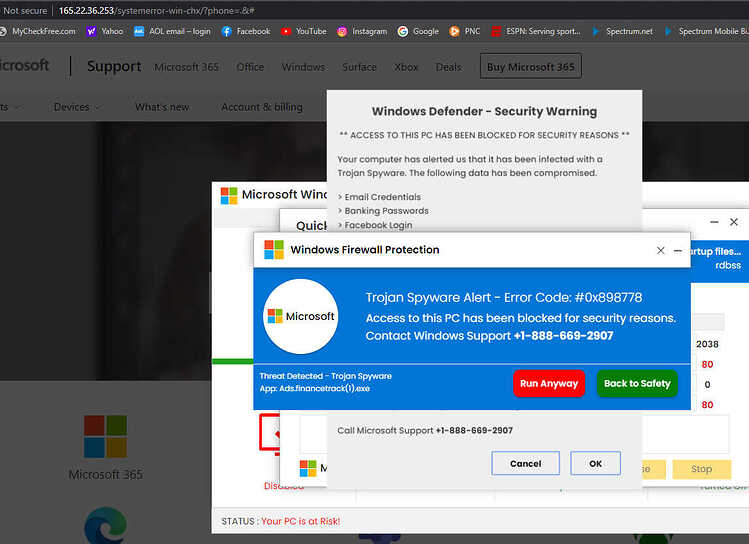Image resolution: width=749 pixels, height=544 pixels.
Task: Open the YouTube bookmark
Action: [304, 32]
